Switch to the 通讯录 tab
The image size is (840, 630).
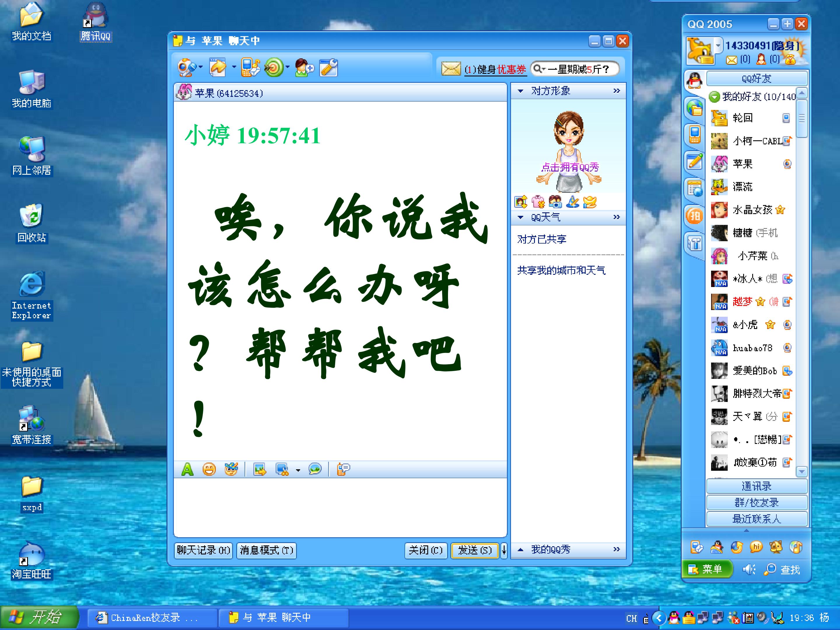pos(757,486)
